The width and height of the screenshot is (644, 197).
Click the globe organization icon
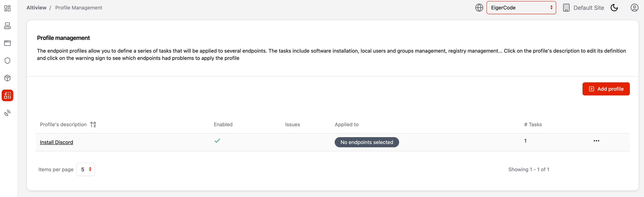[479, 8]
